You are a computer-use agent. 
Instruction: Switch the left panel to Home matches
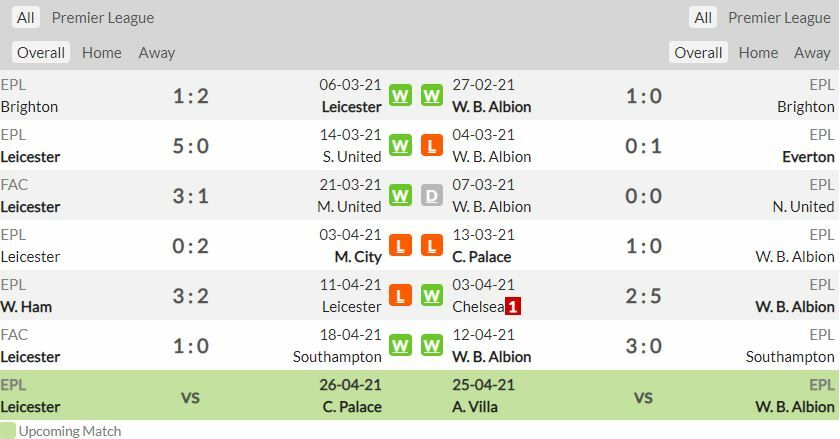pos(101,53)
